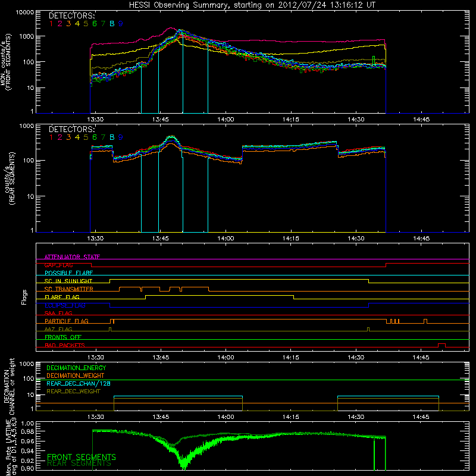Select the PARTICLE_FLAG label
This screenshot has height=476, width=476.
pos(67,321)
